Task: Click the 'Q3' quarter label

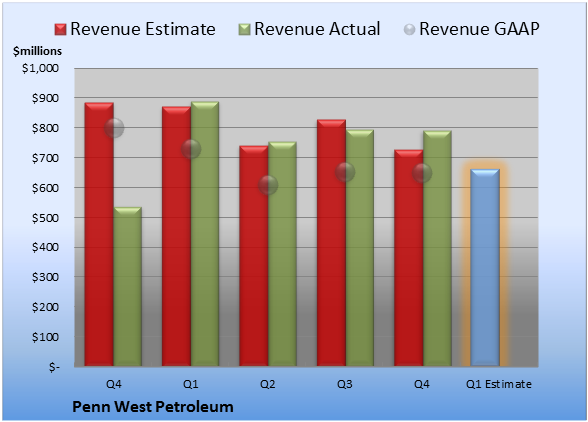Action: pyautogui.click(x=345, y=384)
